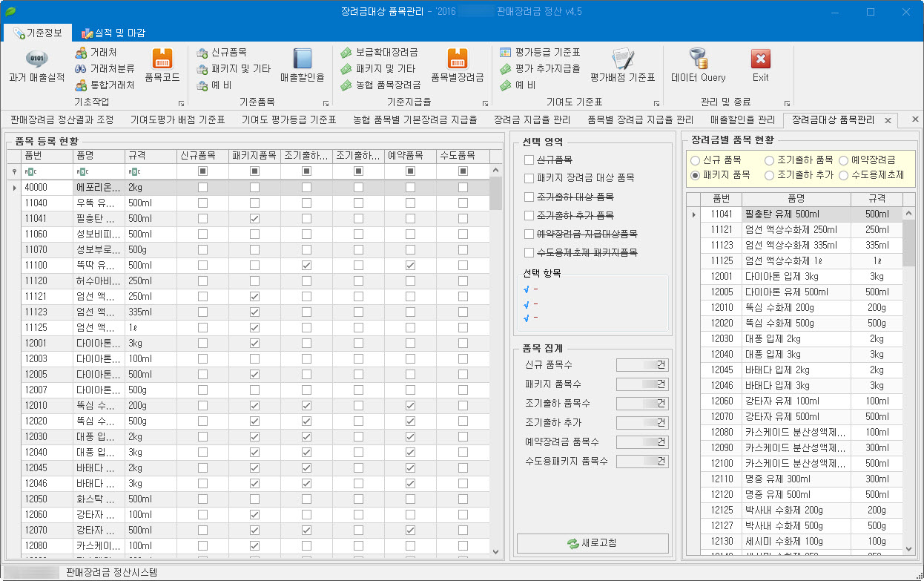Select the 예약장려금 radio button
The height and width of the screenshot is (581, 924).
pyautogui.click(x=843, y=160)
